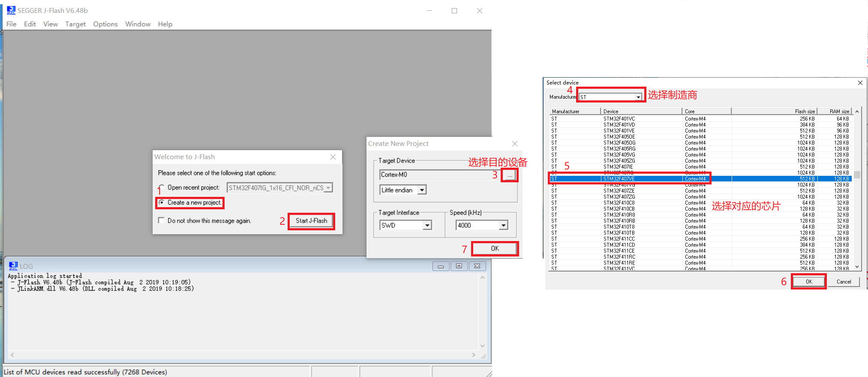Click the SEGGER J-Flash title bar icon
This screenshot has height=377, width=868.
pos(11,10)
